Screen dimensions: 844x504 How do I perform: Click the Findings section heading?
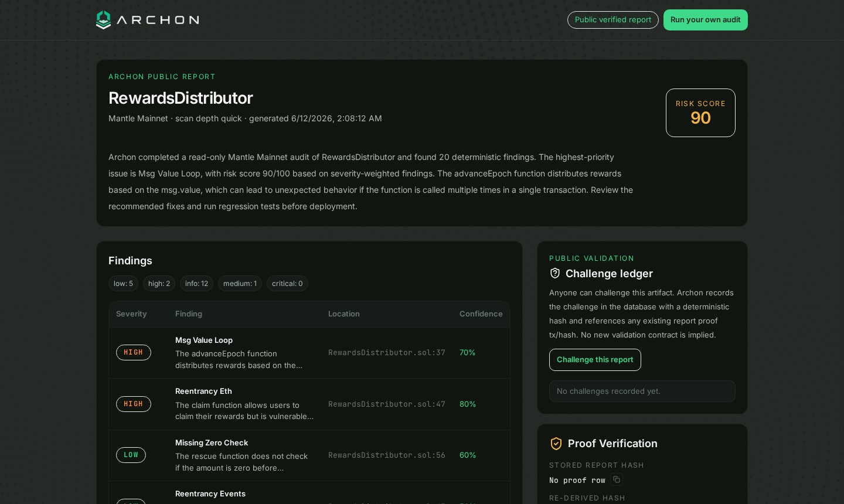(130, 261)
